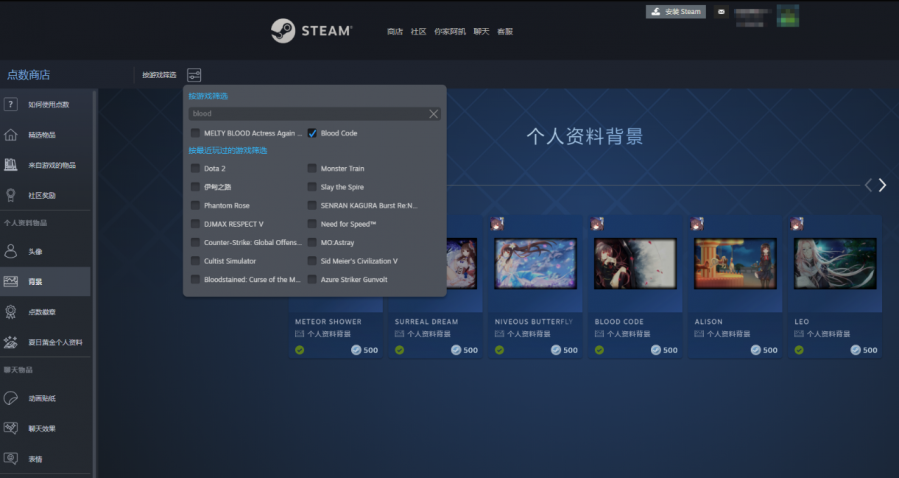Toggle the Phantom Rose checkbox
The image size is (899, 478).
(x=196, y=205)
